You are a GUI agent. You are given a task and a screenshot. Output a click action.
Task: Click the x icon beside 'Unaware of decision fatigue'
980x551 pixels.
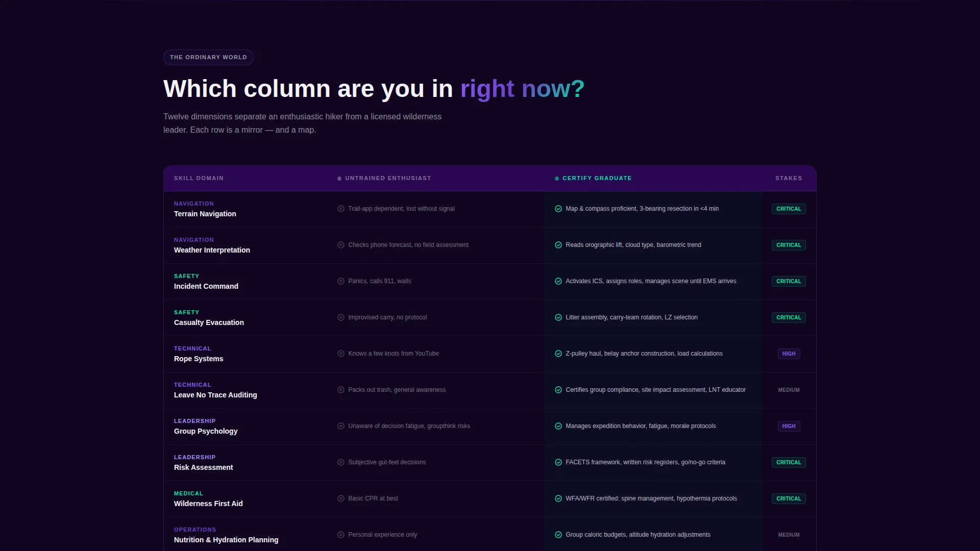(x=341, y=426)
